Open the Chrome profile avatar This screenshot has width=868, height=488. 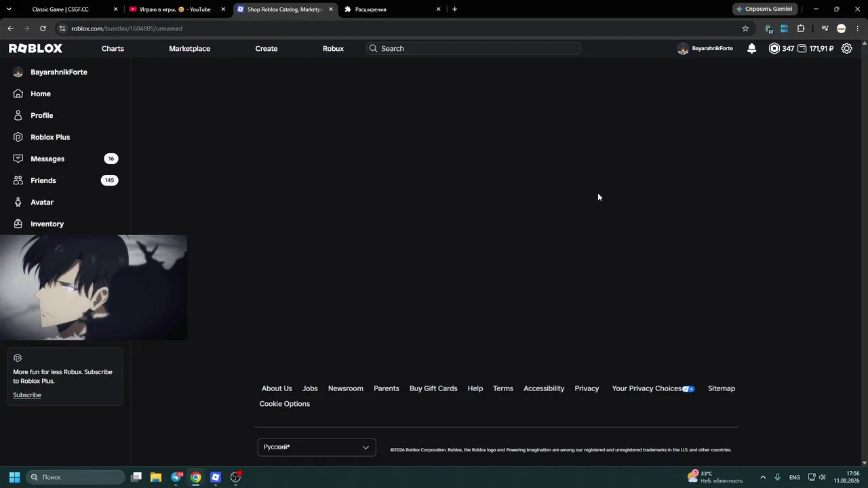(842, 28)
